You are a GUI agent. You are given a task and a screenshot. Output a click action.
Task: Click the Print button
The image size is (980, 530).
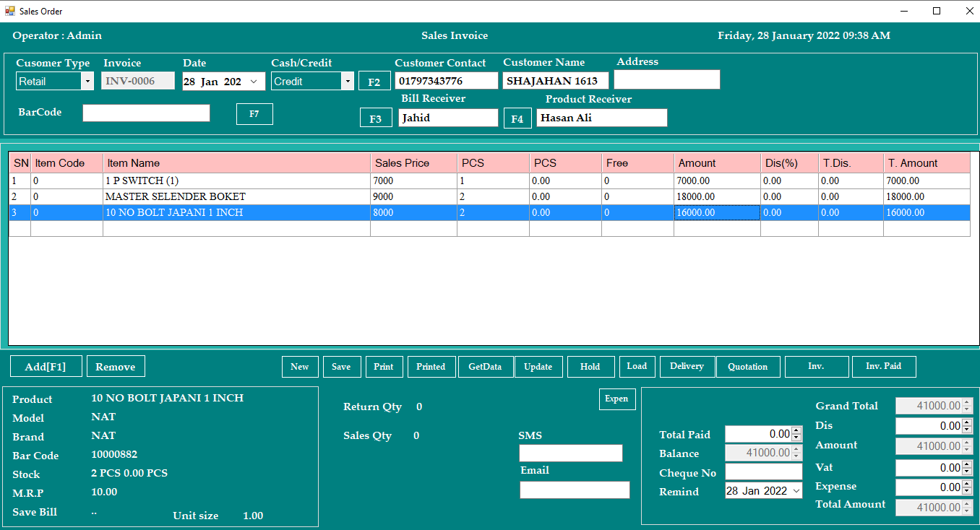click(x=384, y=367)
